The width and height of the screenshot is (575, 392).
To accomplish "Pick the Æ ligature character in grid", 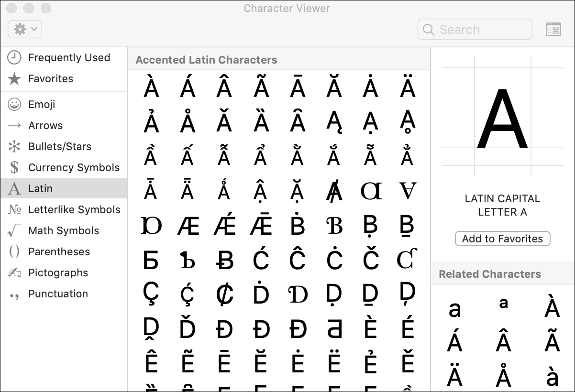I will click(188, 225).
